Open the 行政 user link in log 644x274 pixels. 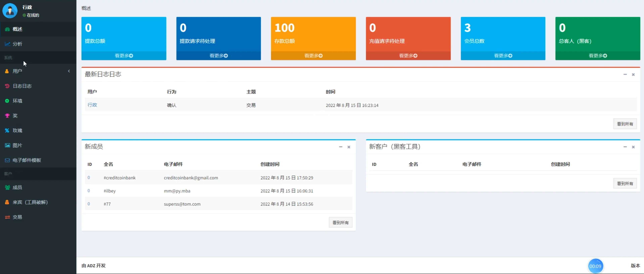pyautogui.click(x=92, y=105)
